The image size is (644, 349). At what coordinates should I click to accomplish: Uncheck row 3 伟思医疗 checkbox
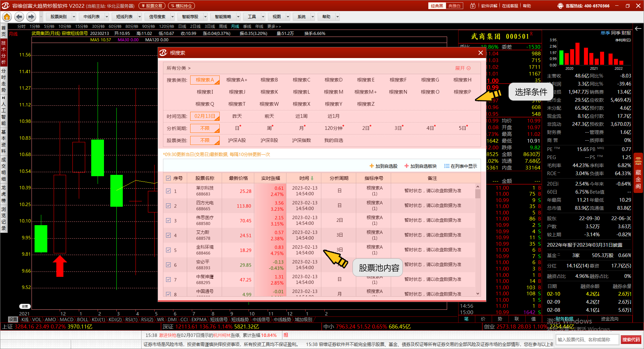click(x=168, y=220)
